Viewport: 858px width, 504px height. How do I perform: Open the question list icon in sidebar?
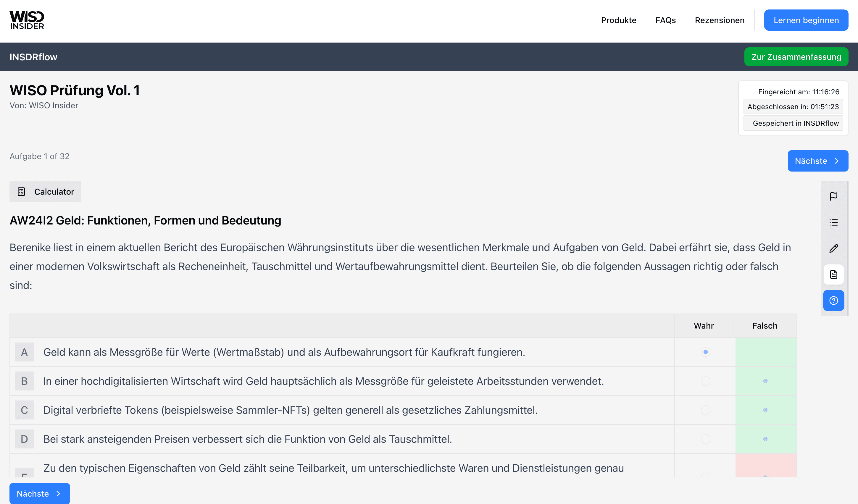tap(833, 222)
